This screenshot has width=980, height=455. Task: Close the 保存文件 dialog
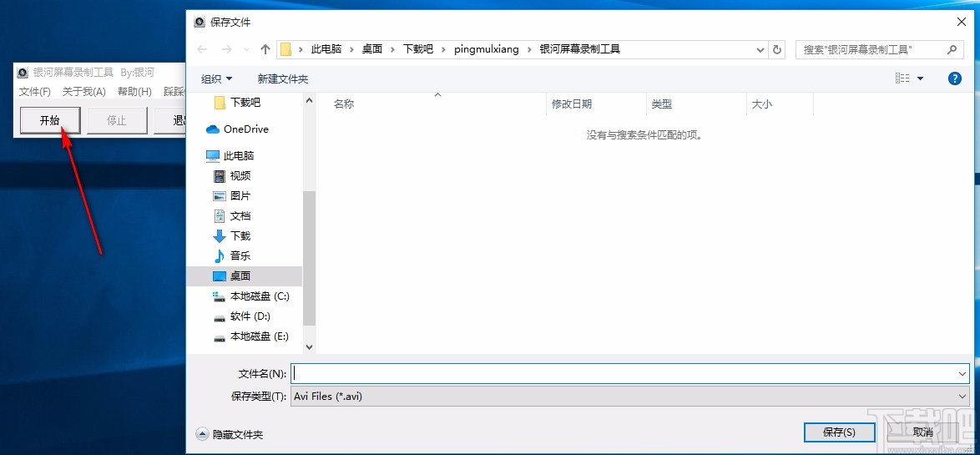coord(962,22)
